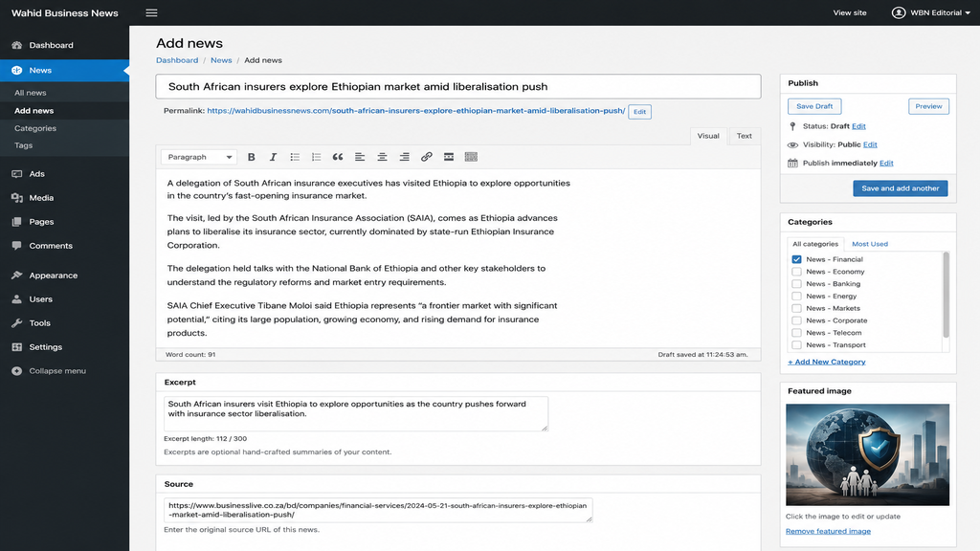Click the categories list scrollbar
Screen dimensions: 980x551
pos(946,295)
